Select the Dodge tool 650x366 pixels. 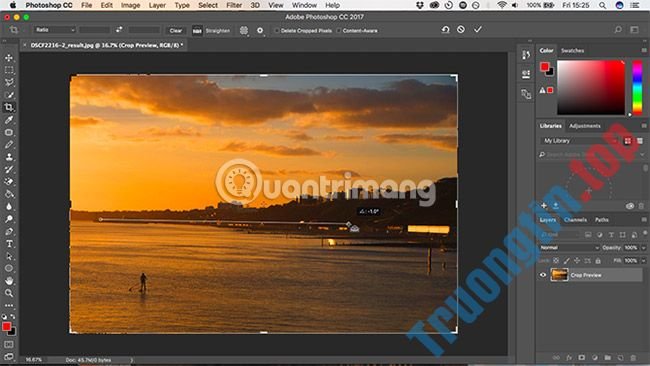[9, 219]
